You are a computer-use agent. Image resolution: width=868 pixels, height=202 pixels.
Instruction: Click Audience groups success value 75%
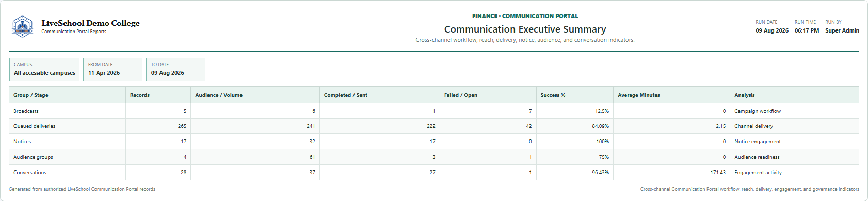coord(604,157)
